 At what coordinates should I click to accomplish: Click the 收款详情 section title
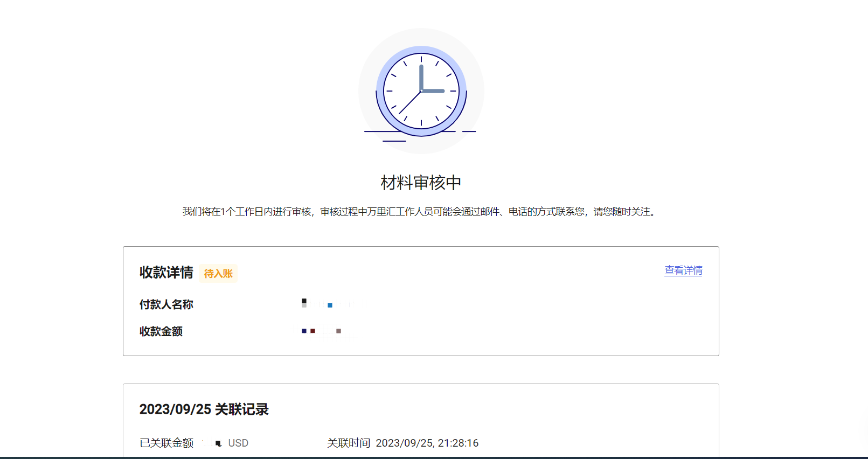tap(166, 273)
